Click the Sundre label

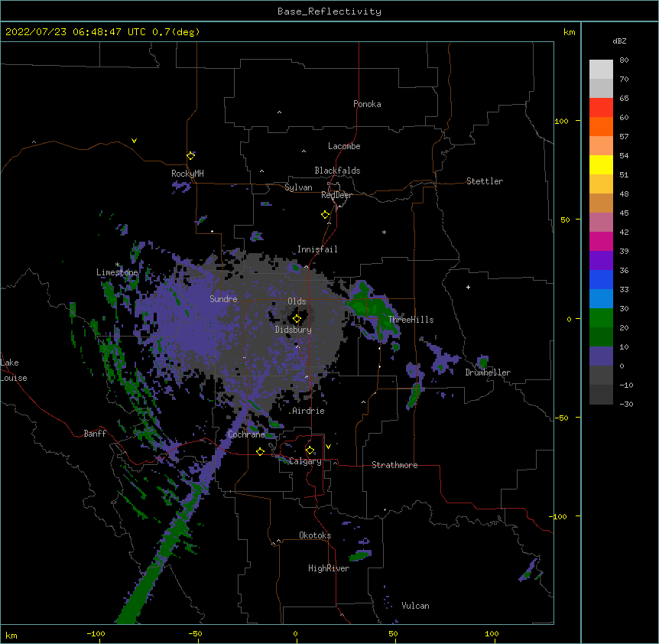click(223, 299)
